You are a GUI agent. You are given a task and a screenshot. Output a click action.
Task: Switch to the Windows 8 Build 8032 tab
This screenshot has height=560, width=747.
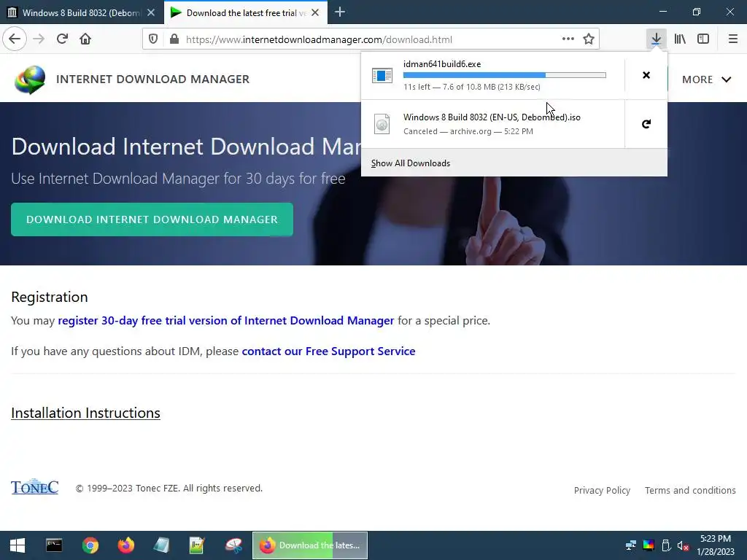82,12
